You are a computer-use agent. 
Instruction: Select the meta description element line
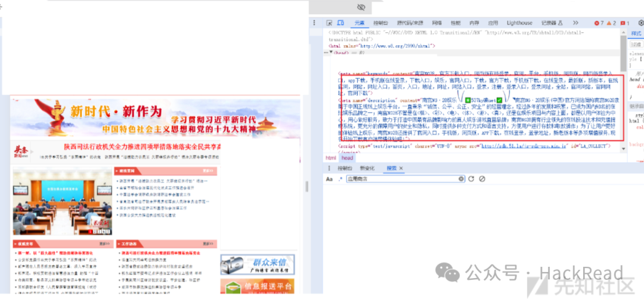coord(479,119)
